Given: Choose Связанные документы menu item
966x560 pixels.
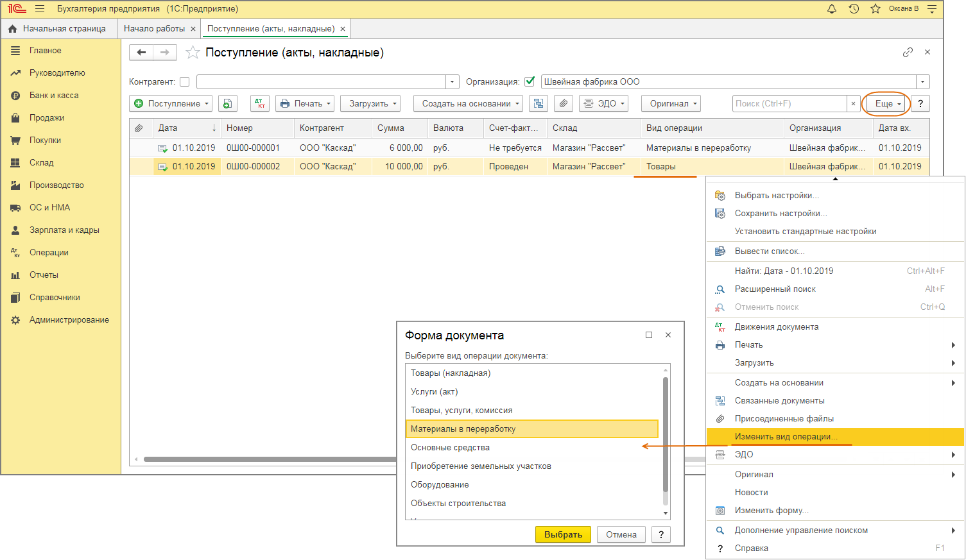Looking at the screenshot, I should (x=835, y=400).
